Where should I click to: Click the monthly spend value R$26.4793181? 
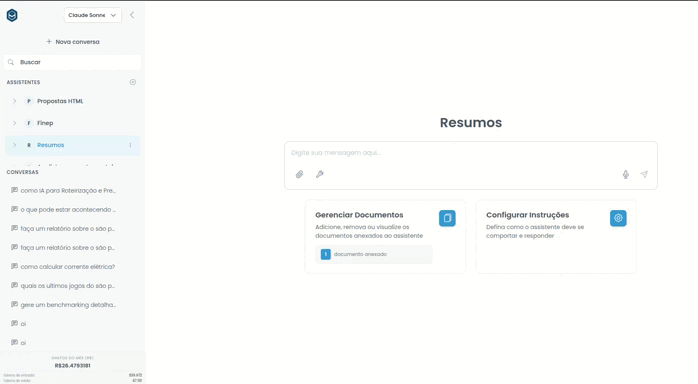coord(73,366)
